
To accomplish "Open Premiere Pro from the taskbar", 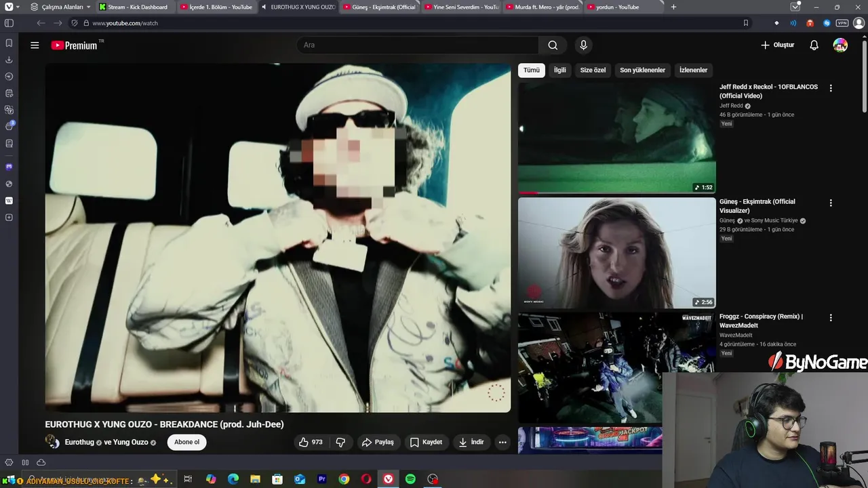I will tap(321, 479).
